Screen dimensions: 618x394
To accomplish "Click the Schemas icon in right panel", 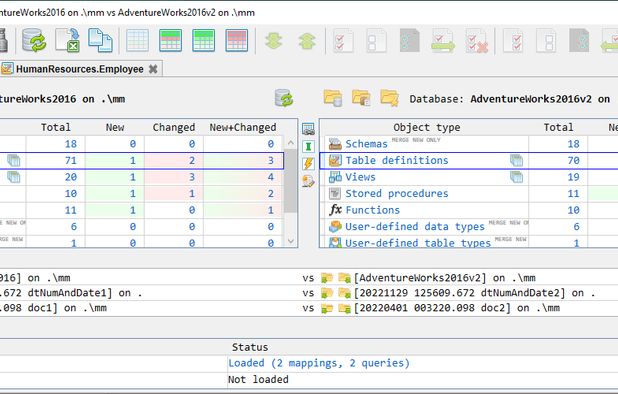I will [335, 144].
